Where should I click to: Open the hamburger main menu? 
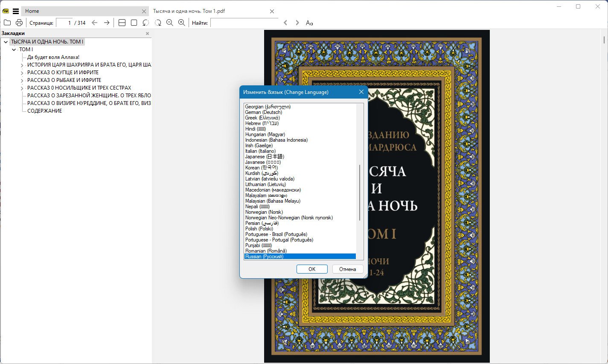coord(16,11)
